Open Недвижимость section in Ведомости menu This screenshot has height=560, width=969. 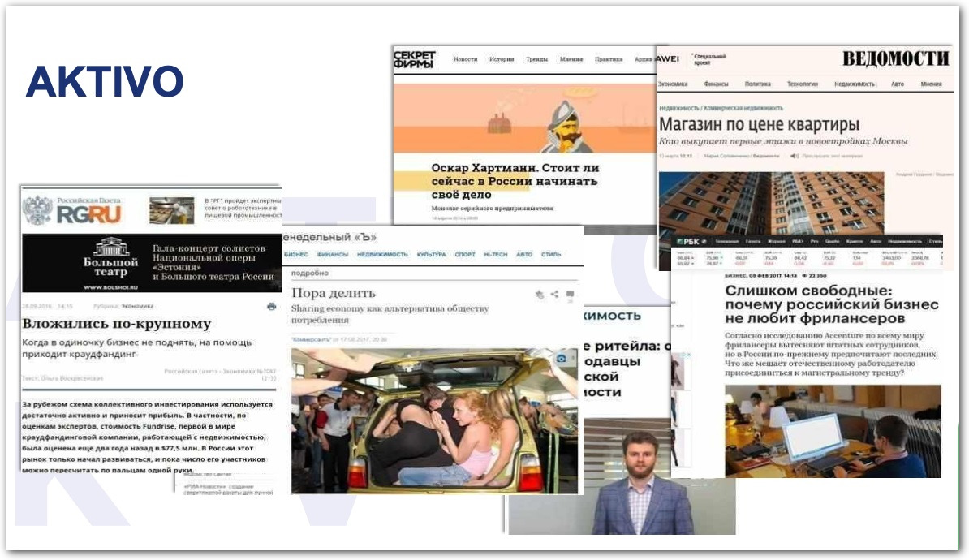855,84
